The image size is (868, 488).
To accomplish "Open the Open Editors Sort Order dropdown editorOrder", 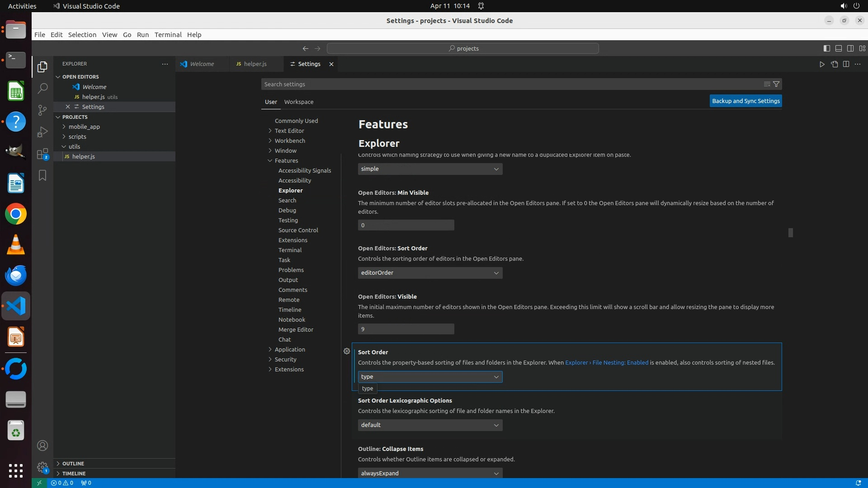I will coord(430,273).
